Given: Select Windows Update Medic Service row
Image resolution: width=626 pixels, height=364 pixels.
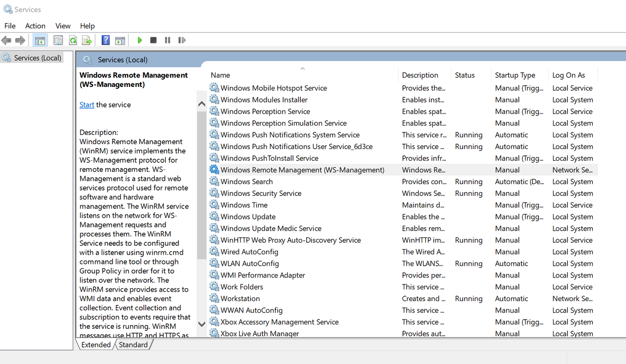Looking at the screenshot, I should tap(403, 229).
